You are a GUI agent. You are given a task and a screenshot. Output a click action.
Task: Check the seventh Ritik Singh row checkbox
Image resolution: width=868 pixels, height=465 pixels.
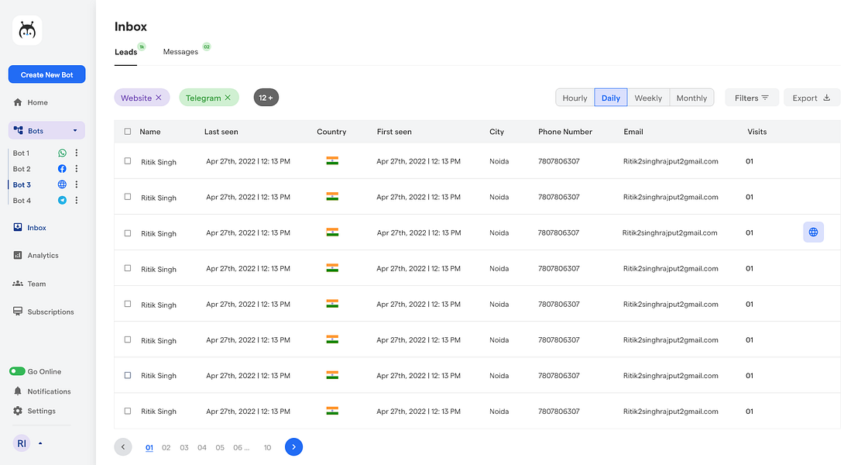tap(128, 375)
